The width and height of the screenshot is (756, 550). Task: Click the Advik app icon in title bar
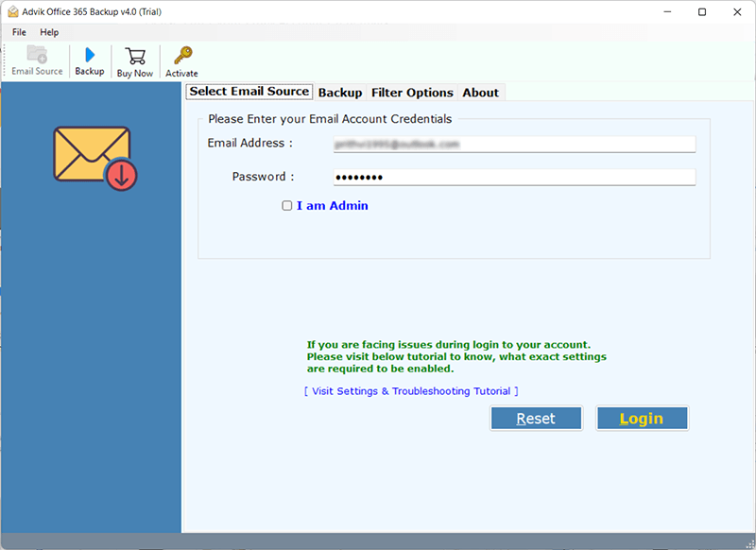(x=13, y=11)
